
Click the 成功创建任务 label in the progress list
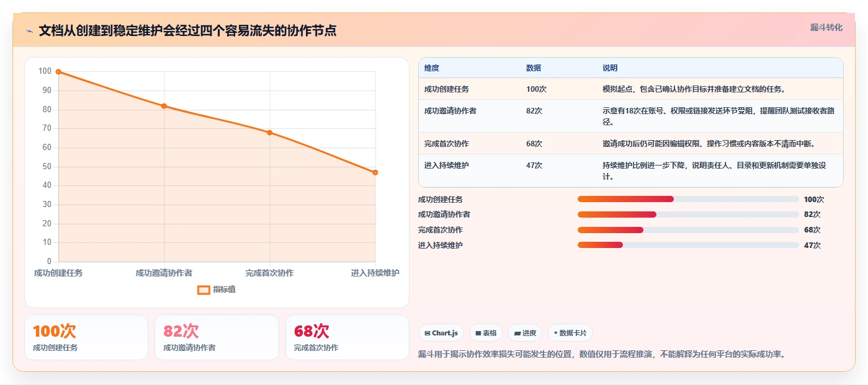(x=441, y=200)
